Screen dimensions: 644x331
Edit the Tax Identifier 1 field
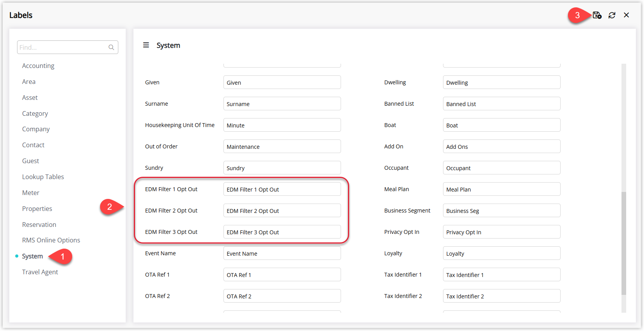pos(502,275)
